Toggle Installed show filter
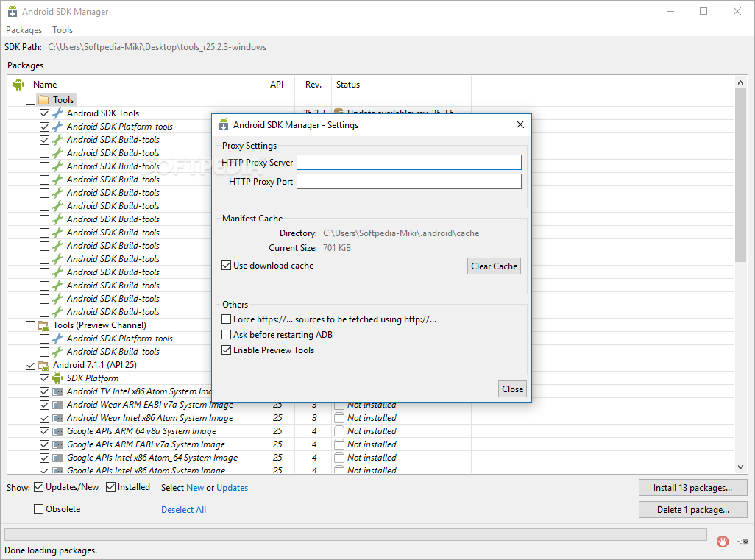This screenshot has height=560, width=755. pos(110,487)
